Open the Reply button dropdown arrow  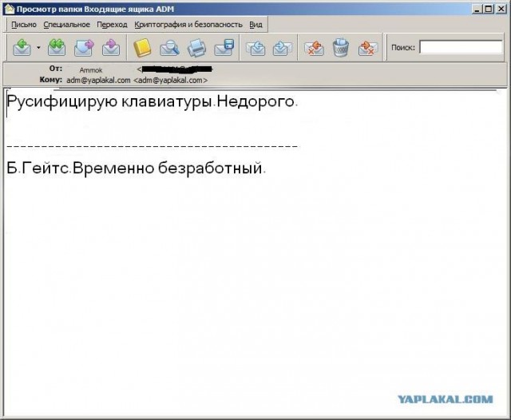click(38, 48)
